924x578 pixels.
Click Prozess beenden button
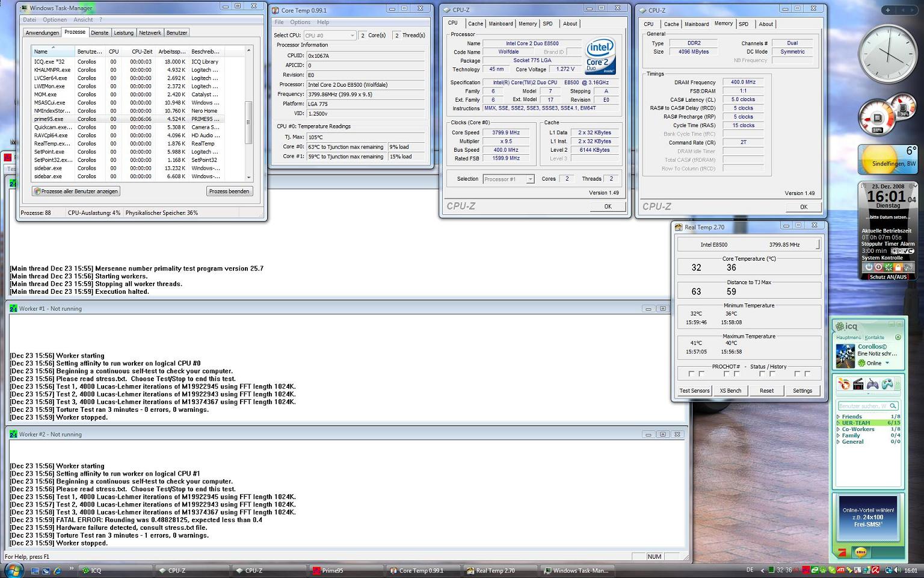click(x=229, y=191)
